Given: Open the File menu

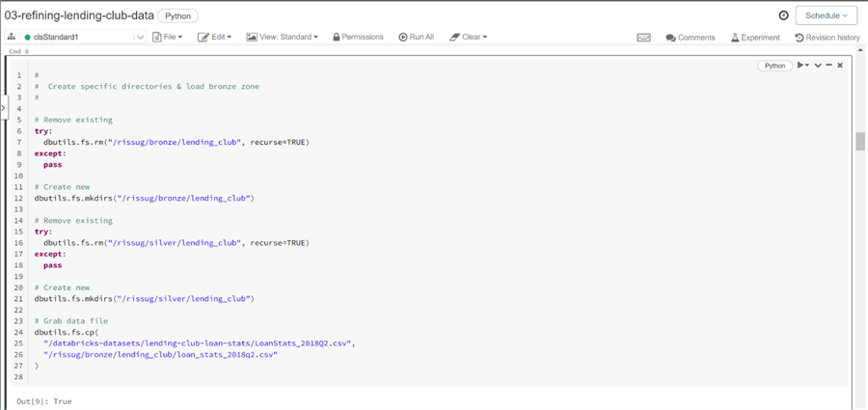Looking at the screenshot, I should 167,38.
